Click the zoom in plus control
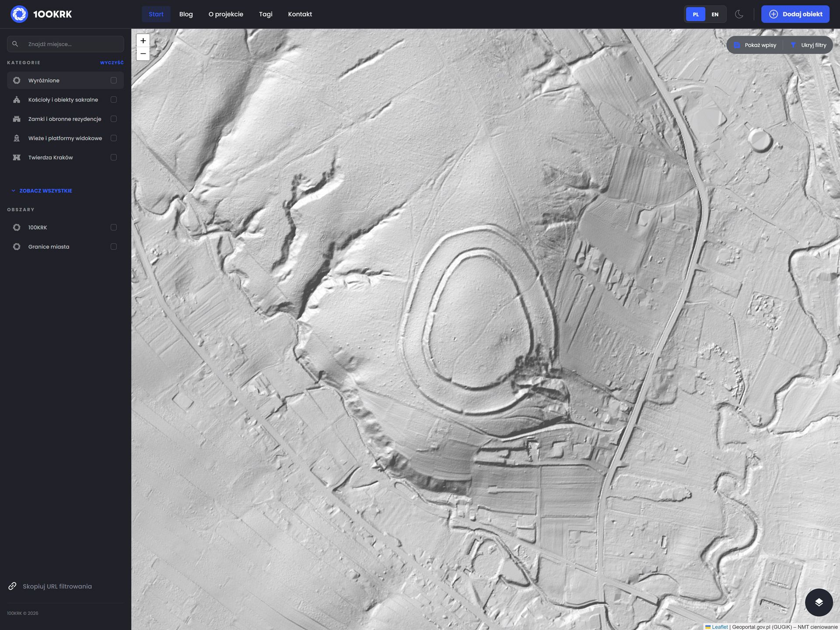Viewport: 840px width, 630px height. coord(143,41)
